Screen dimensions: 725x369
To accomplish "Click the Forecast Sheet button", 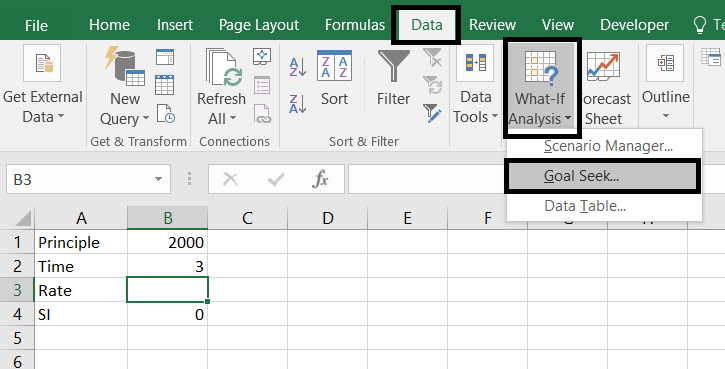I will 603,87.
